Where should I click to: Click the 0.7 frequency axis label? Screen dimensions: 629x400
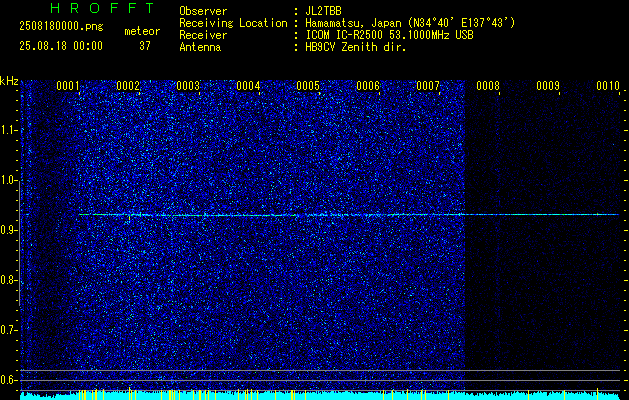point(9,330)
